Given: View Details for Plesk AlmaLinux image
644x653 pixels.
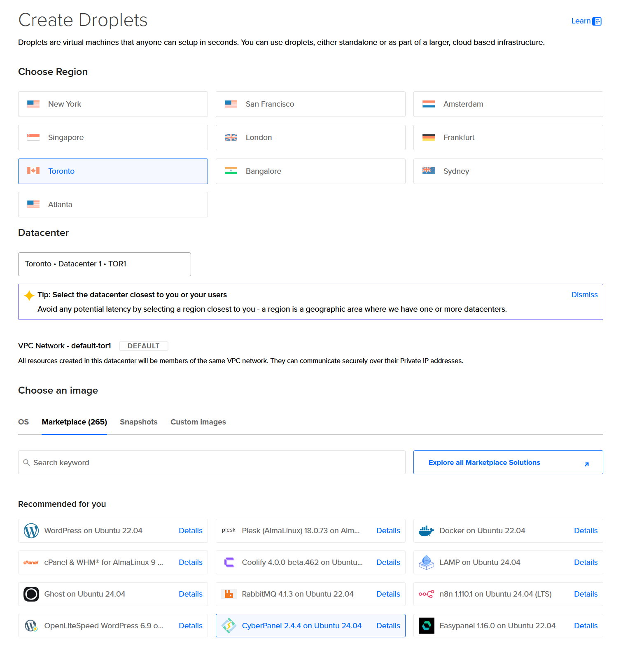Looking at the screenshot, I should click(388, 531).
